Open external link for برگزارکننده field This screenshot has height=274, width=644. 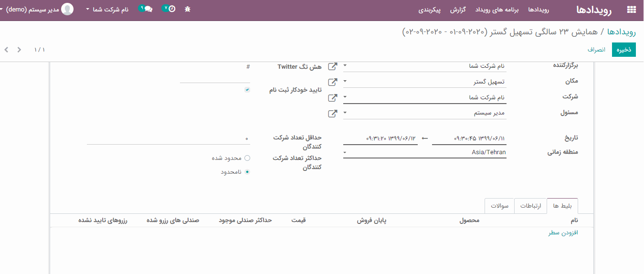333,66
